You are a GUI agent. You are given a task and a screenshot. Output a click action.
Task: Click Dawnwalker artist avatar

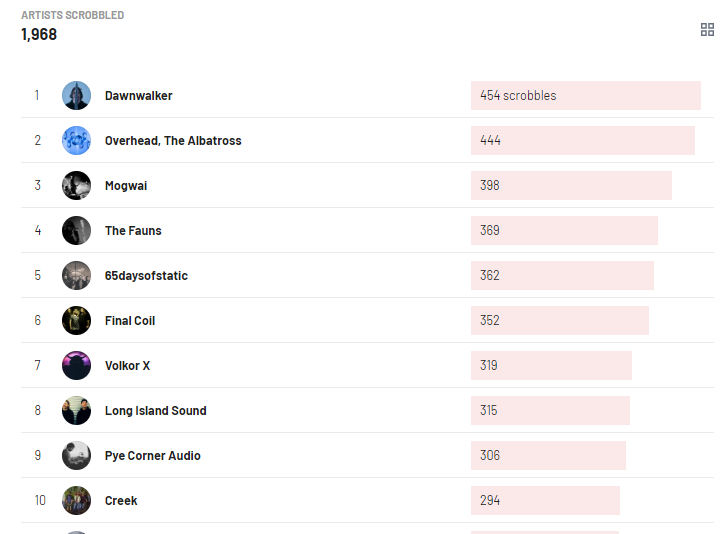click(76, 96)
